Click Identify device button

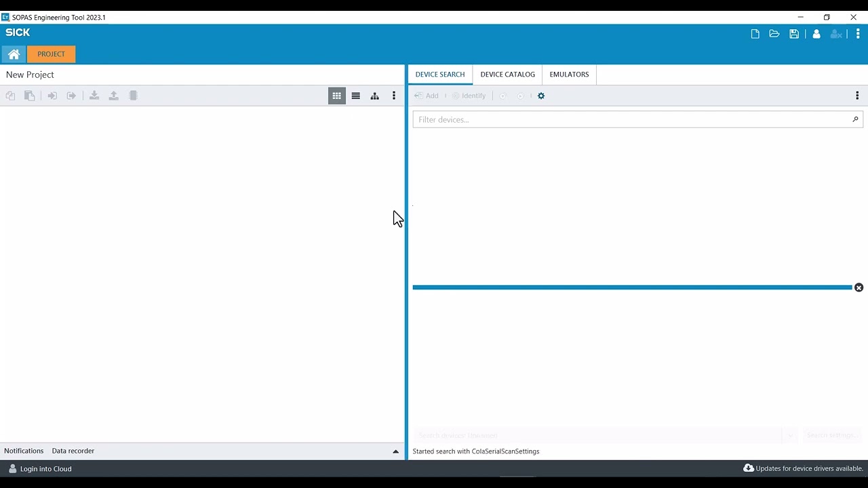469,96
